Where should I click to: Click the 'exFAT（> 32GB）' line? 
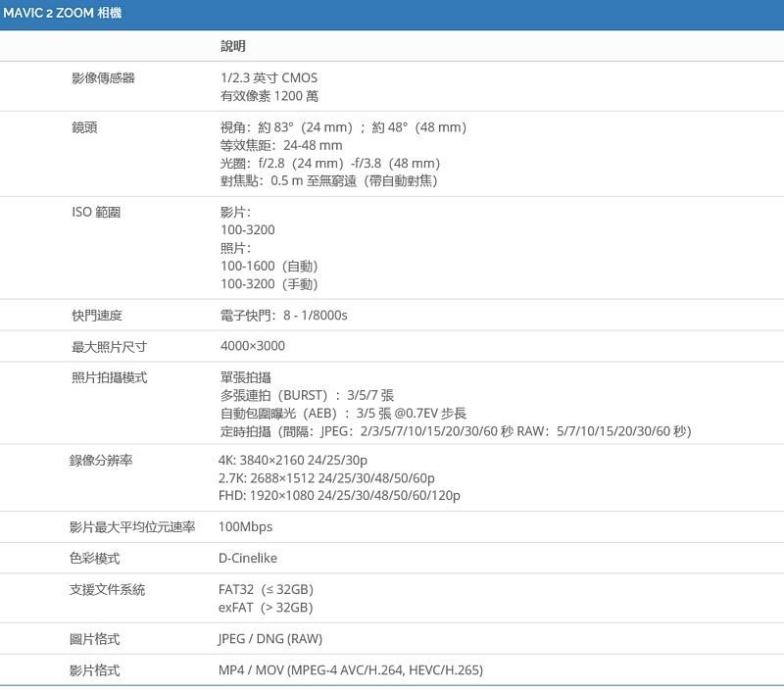click(x=266, y=608)
